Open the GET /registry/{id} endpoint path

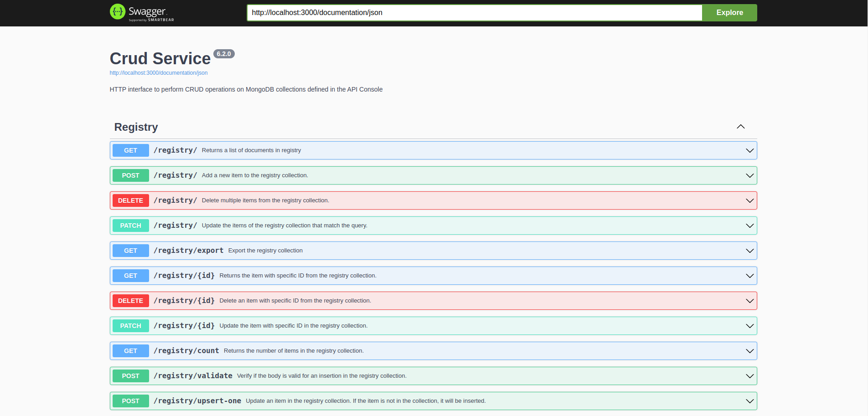pyautogui.click(x=184, y=276)
